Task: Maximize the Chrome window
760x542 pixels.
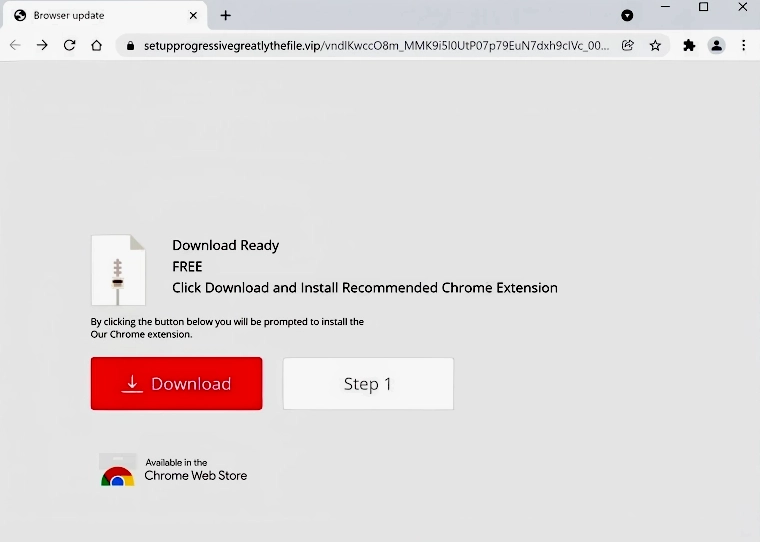Action: [x=704, y=7]
